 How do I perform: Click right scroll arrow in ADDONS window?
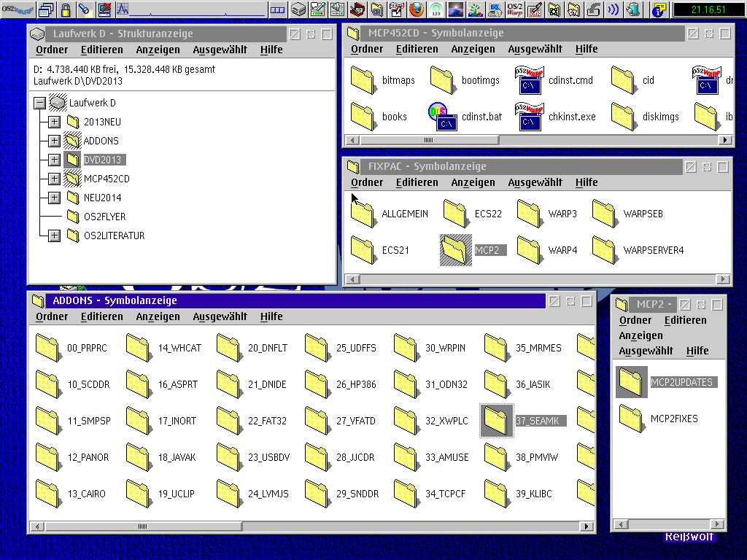tap(587, 526)
